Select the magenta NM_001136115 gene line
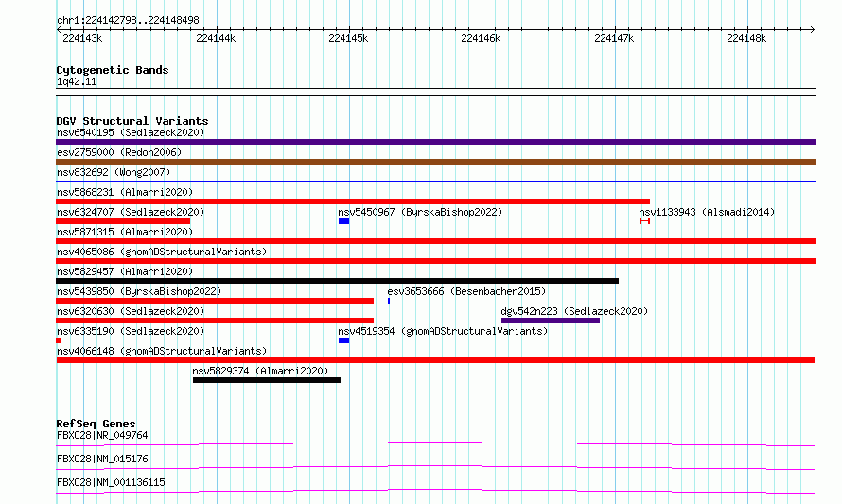 435,491
